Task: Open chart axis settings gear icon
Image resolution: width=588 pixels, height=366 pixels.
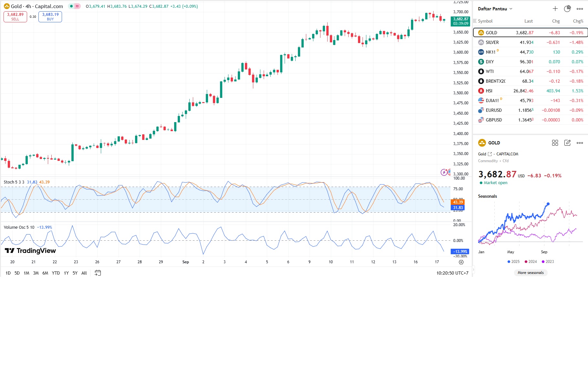Action: (x=461, y=262)
